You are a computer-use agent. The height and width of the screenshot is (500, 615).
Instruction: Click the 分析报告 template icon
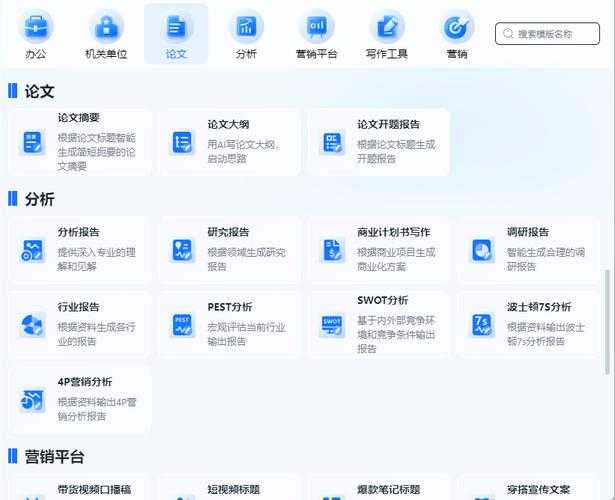coord(33,250)
